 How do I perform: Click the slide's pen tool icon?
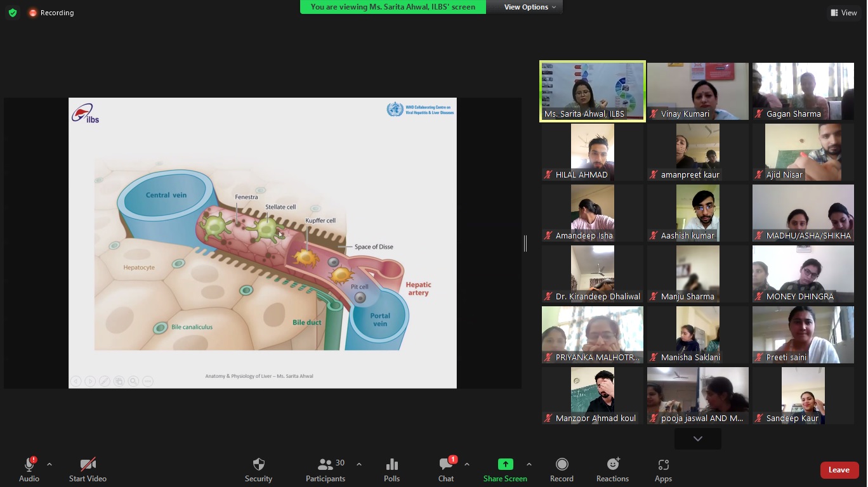coord(105,381)
